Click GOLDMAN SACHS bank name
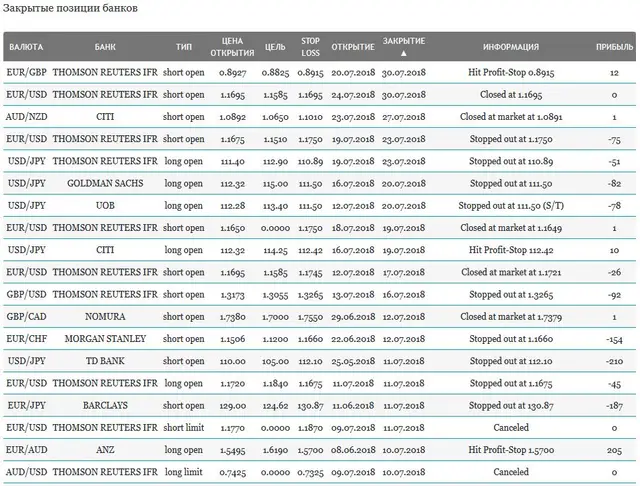The width and height of the screenshot is (640, 486). point(105,183)
